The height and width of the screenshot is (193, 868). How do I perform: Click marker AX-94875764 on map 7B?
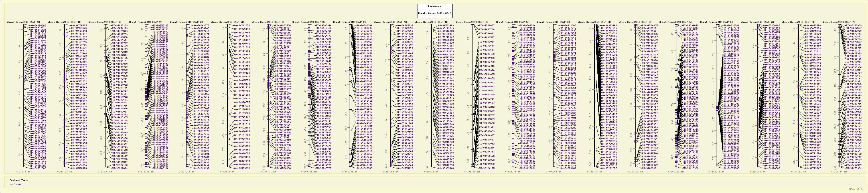(x=813, y=25)
